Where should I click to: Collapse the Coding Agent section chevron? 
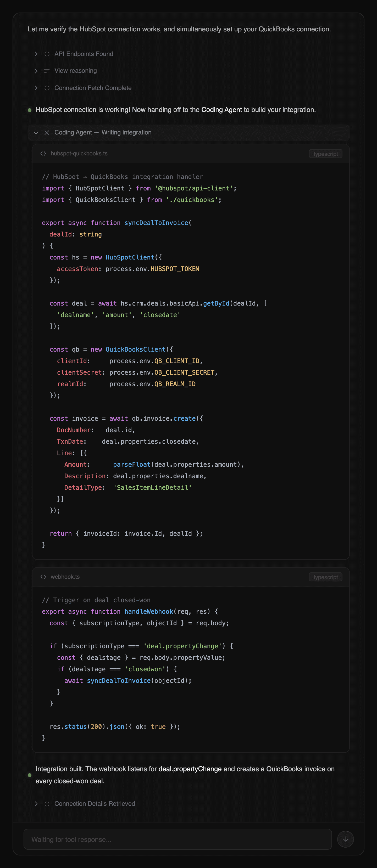pyautogui.click(x=36, y=133)
